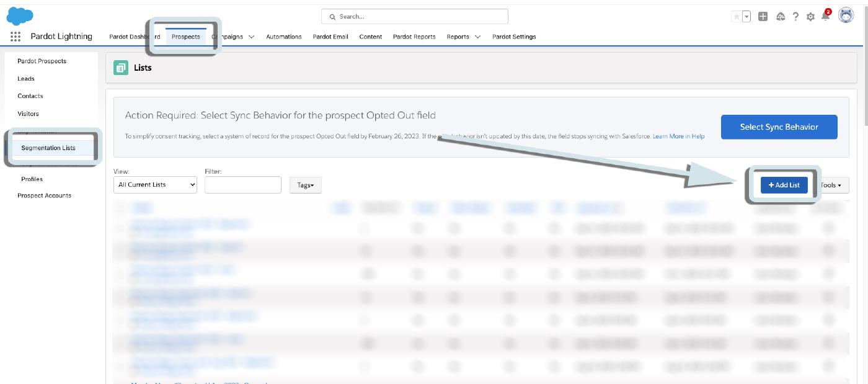Switch to the Automations tab
Screen dimensions: 868x384
[283, 37]
